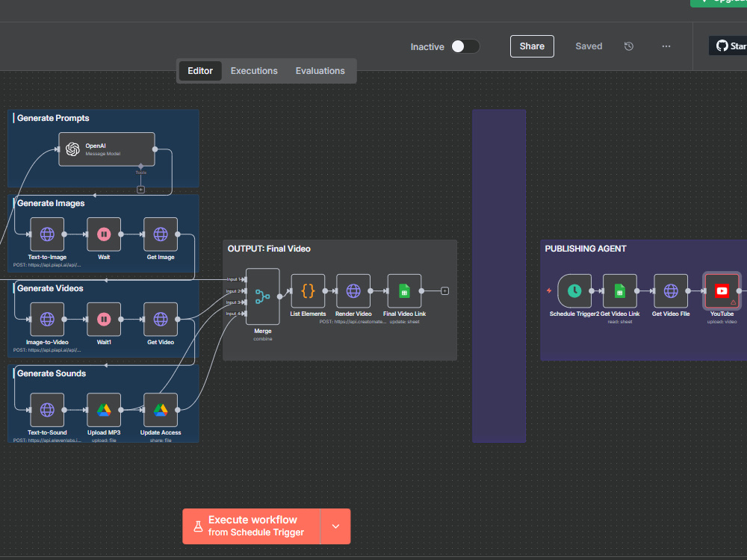Viewport: 747px width, 560px height.
Task: Switch to the Evaluations tab
Action: pyautogui.click(x=320, y=70)
